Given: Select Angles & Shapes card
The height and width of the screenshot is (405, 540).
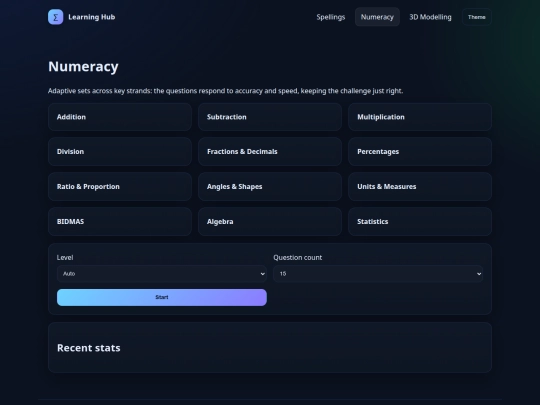Looking at the screenshot, I should 270,187.
